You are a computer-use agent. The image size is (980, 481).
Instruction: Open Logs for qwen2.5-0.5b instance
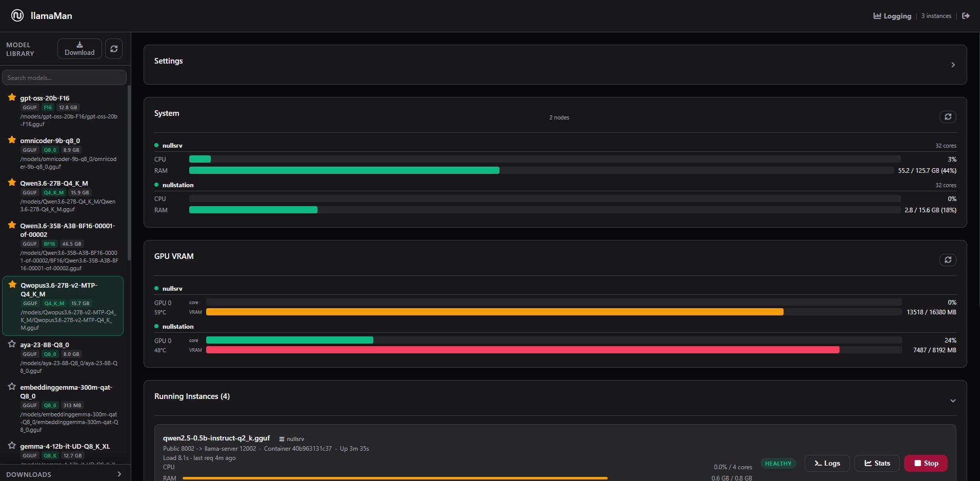coord(827,463)
